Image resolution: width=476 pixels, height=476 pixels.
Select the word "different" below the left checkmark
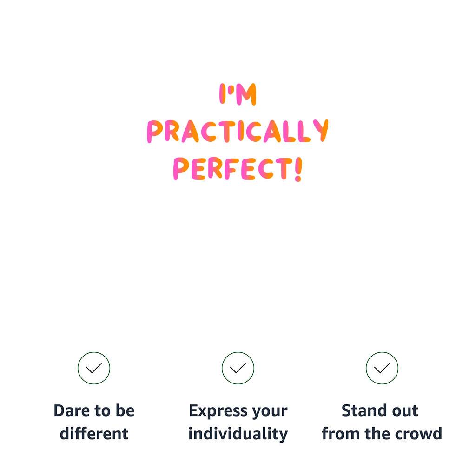pyautogui.click(x=94, y=434)
